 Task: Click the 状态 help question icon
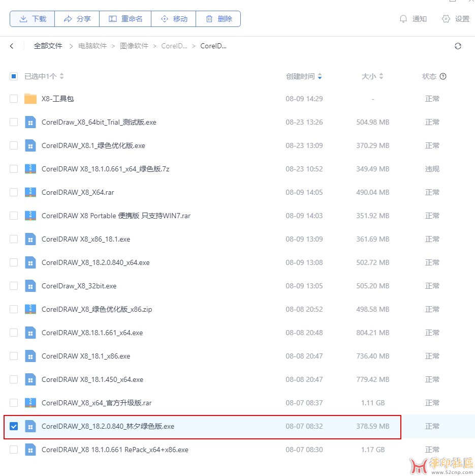[443, 76]
